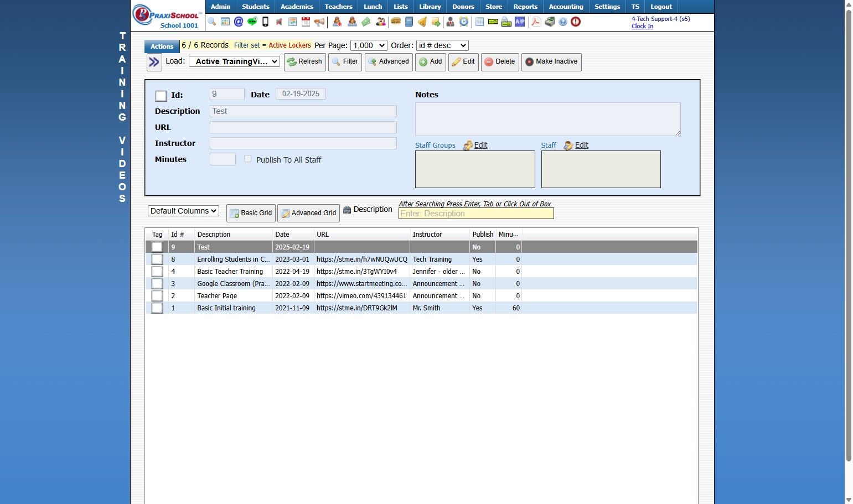Viewport: 853px width, 504px height.
Task: Click the family group icon
Action: pyautogui.click(x=381, y=22)
